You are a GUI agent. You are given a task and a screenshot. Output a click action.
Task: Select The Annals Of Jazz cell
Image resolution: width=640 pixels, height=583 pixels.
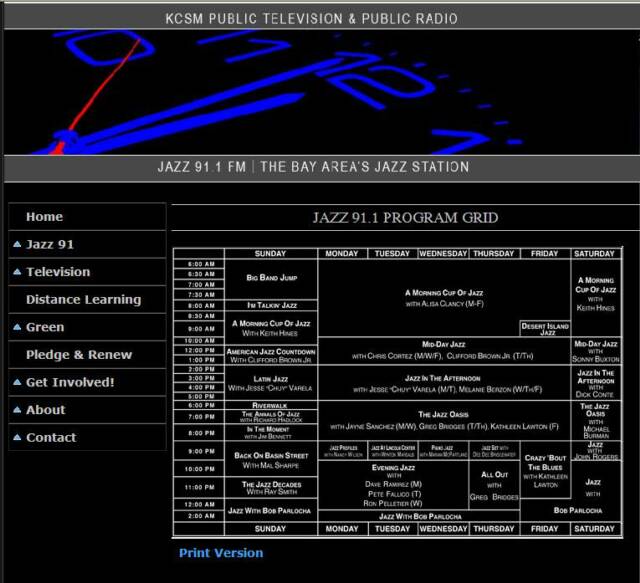pos(271,416)
